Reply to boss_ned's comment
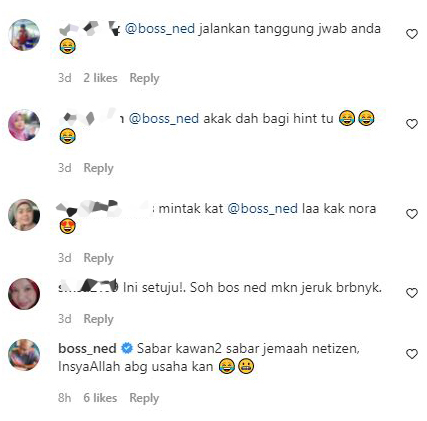This screenshot has width=427, height=421. pos(144,398)
